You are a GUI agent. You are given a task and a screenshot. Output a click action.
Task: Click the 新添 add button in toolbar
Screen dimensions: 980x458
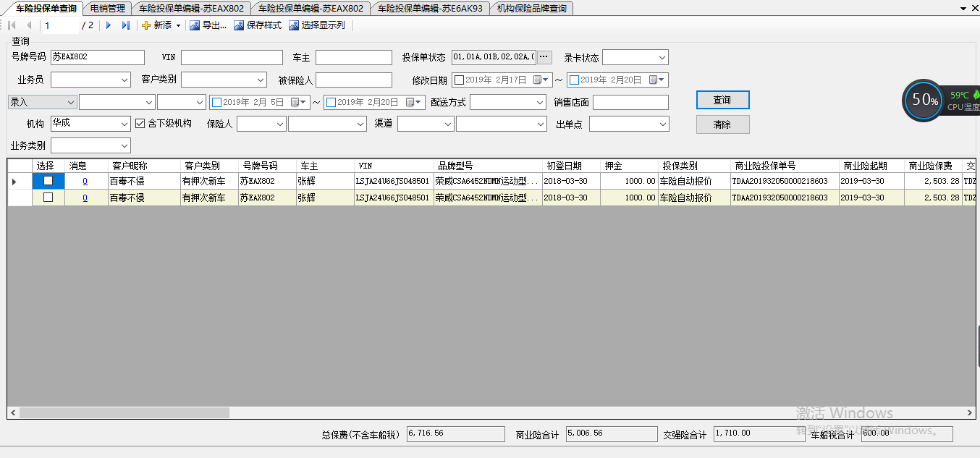click(x=157, y=25)
